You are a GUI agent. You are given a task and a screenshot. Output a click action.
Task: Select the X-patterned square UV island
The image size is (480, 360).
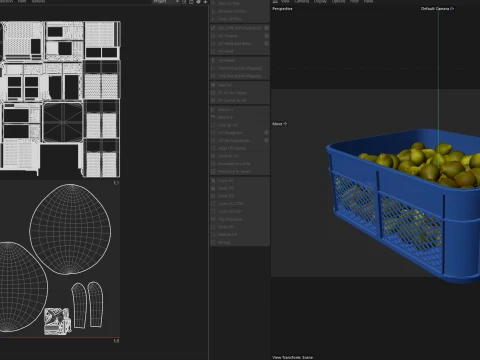click(63, 122)
